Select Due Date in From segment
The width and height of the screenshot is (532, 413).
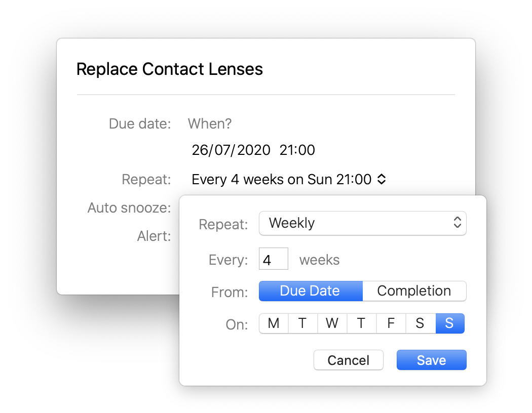click(x=311, y=291)
